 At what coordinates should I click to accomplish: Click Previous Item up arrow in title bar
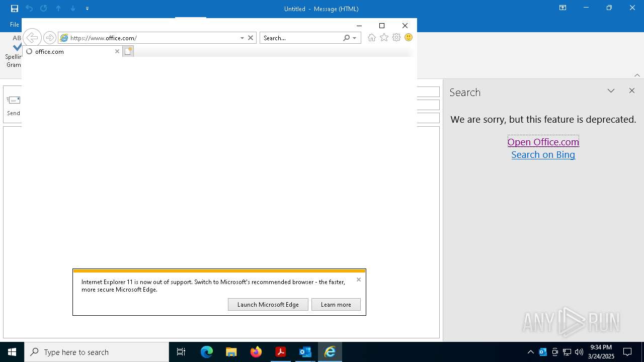pyautogui.click(x=58, y=9)
